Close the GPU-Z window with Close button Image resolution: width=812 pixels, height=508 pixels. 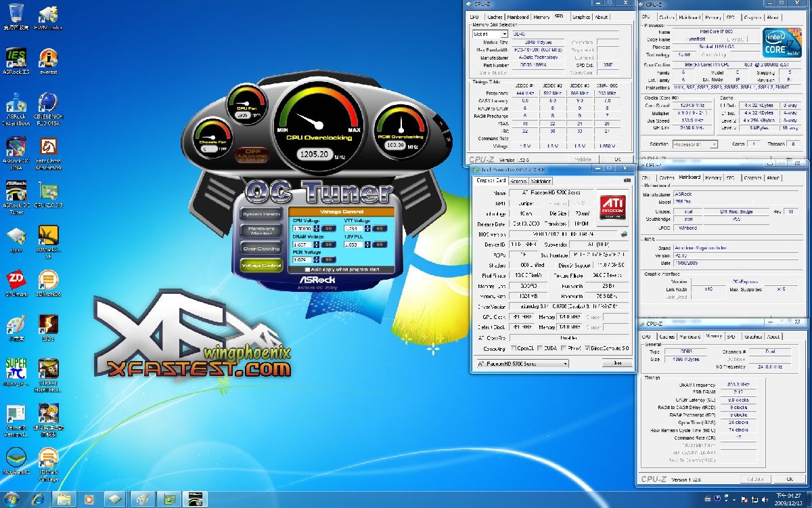pyautogui.click(x=617, y=363)
